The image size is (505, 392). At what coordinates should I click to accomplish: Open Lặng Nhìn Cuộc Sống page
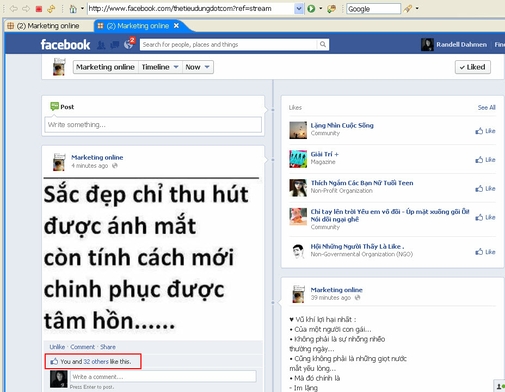tap(342, 125)
